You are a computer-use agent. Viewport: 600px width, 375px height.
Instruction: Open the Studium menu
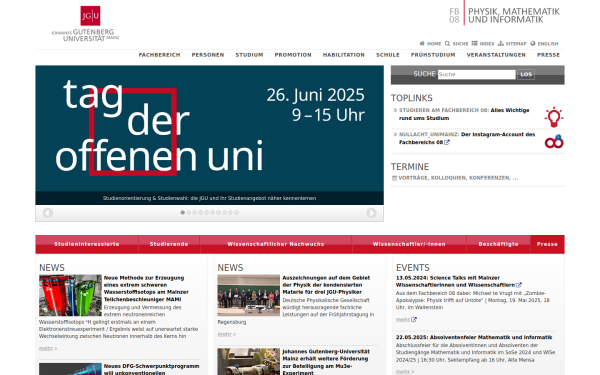(x=249, y=55)
